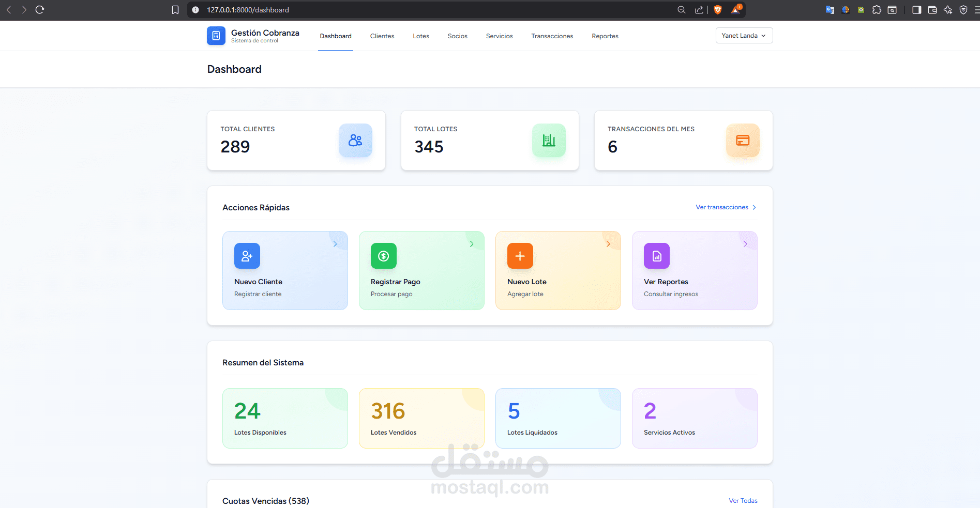Click the Lotes Disponibles count 24

point(247,411)
